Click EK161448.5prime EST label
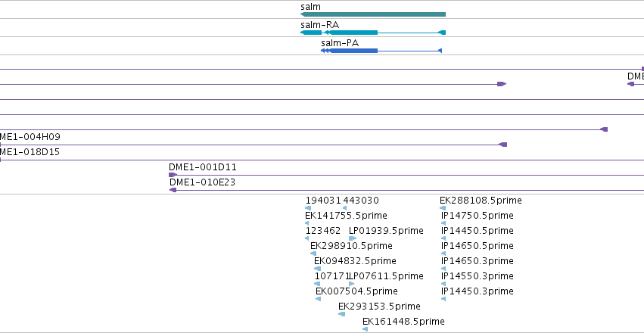Screen dimensions: 644x333 (403, 322)
